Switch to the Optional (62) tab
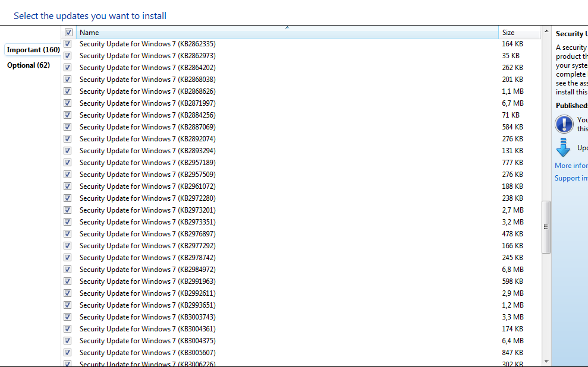Image resolution: width=588 pixels, height=367 pixels. coord(29,65)
